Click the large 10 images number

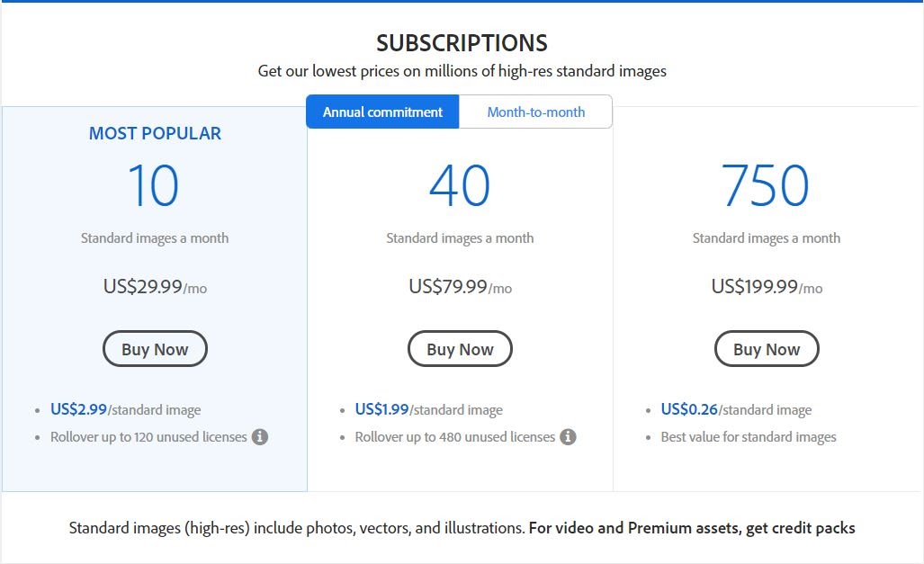pyautogui.click(x=153, y=185)
